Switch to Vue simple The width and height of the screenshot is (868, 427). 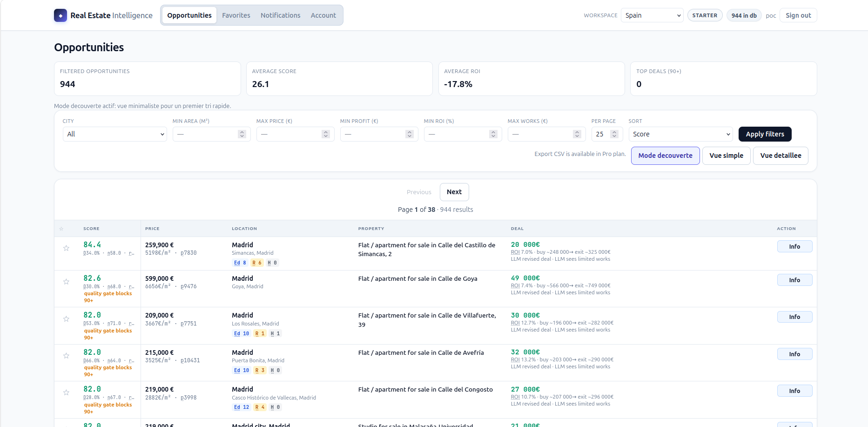coord(726,156)
